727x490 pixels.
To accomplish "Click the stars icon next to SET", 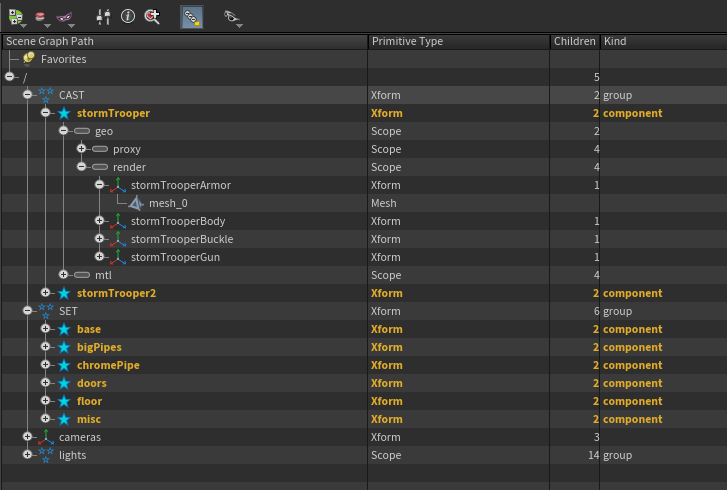I will [45, 311].
